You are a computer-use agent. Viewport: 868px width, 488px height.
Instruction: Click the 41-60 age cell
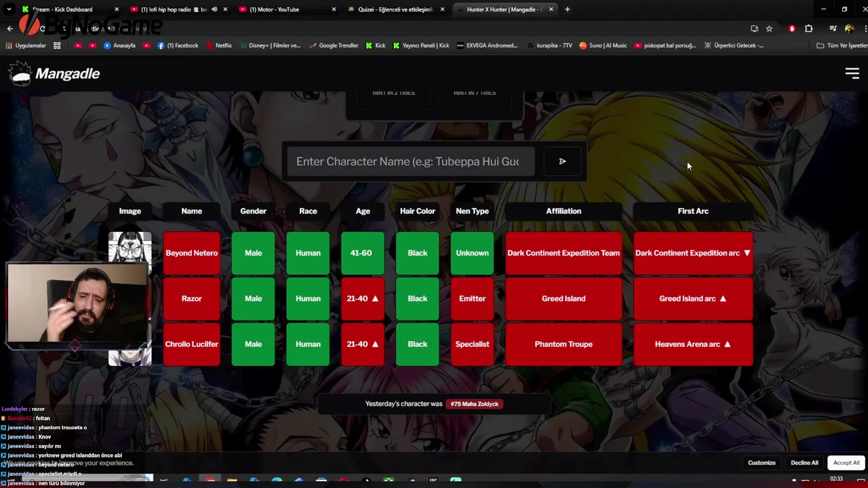pyautogui.click(x=363, y=253)
